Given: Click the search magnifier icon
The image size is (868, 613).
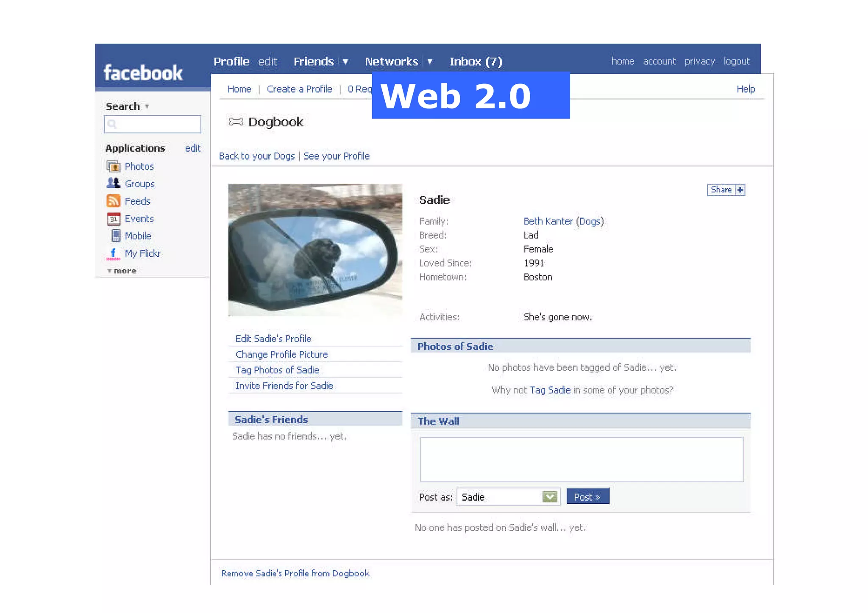Looking at the screenshot, I should (x=112, y=124).
